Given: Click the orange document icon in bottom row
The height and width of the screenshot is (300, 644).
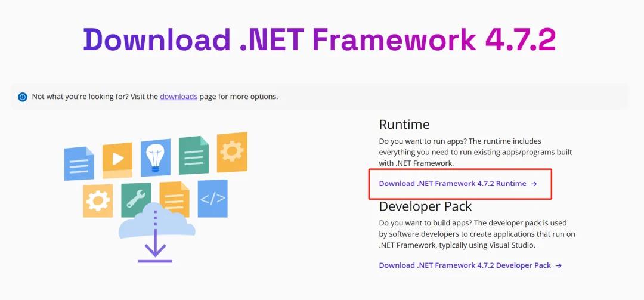Looking at the screenshot, I should pyautogui.click(x=174, y=199).
